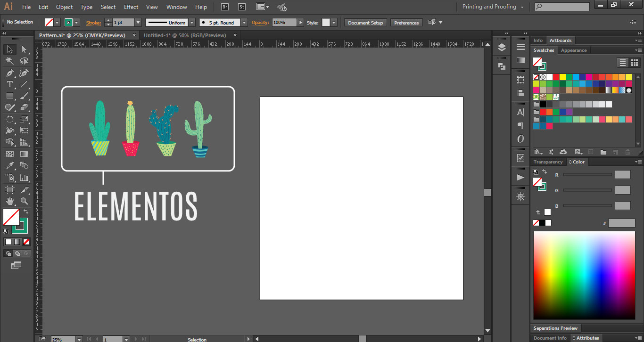Activate the Rotate tool
The width and height of the screenshot is (644, 342).
pos(10,119)
